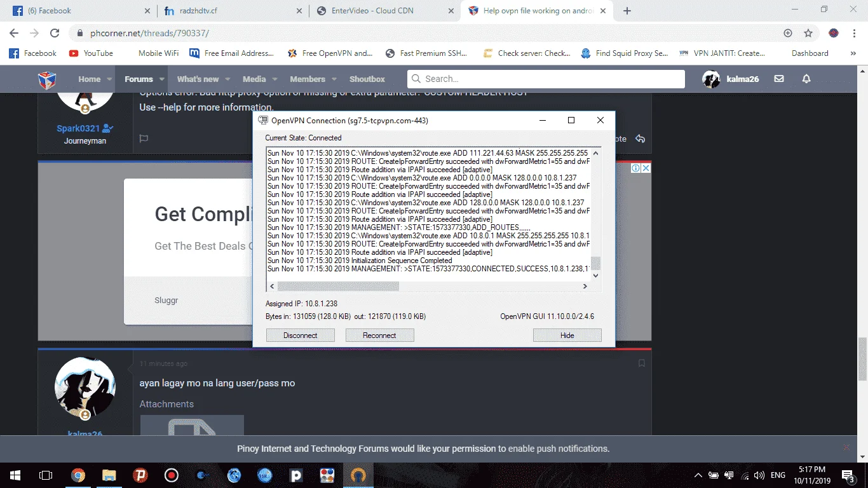Open the YouTube bookmark
868x488 pixels.
tap(91, 53)
